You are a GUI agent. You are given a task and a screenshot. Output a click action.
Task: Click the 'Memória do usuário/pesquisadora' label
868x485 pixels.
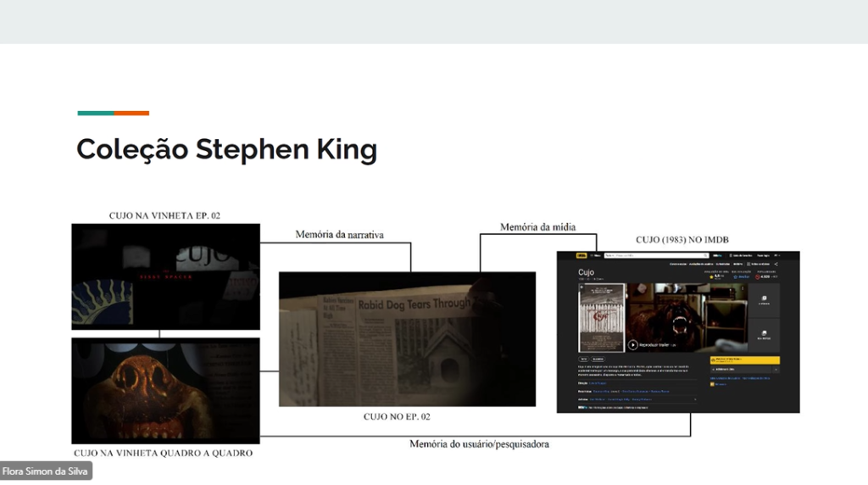click(x=480, y=444)
